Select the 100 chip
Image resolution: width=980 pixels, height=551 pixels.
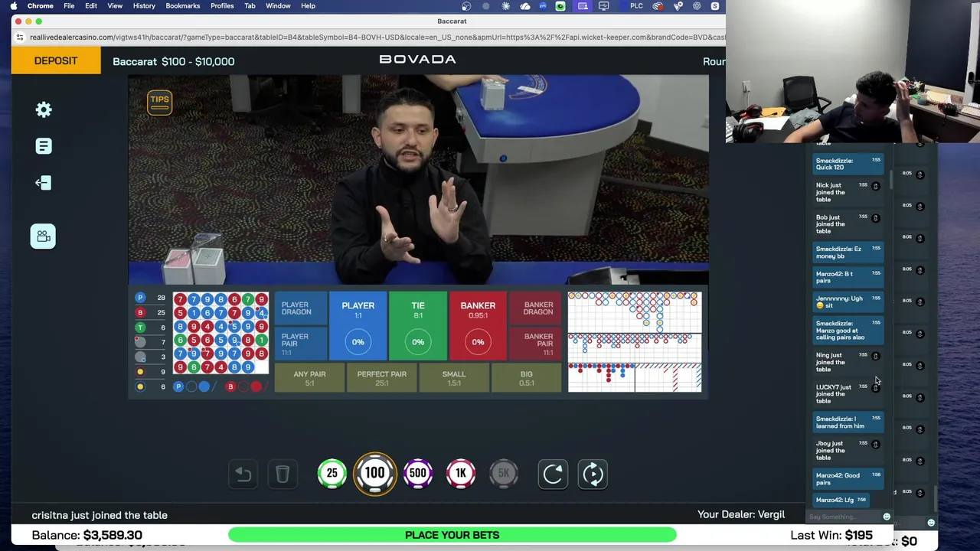375,474
